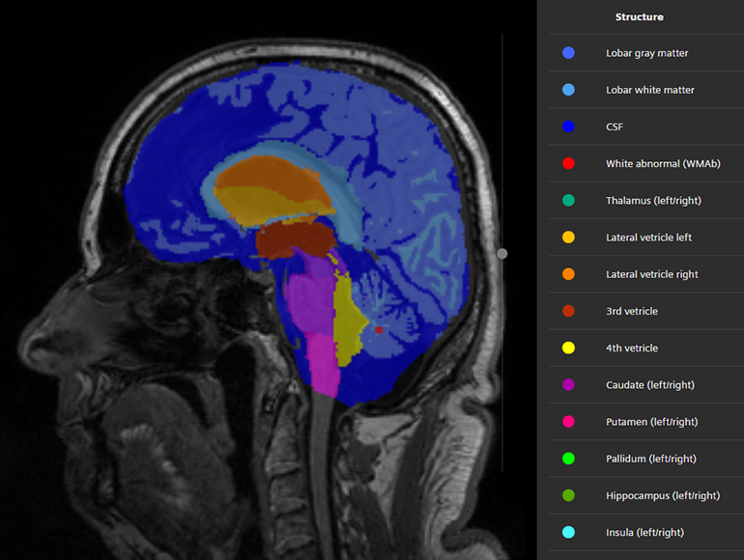Select '3rd vetricle' label
744x560 pixels.
point(632,311)
